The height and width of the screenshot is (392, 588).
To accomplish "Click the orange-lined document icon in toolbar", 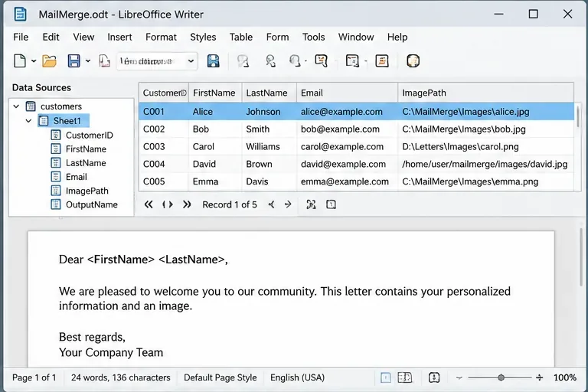I will [x=382, y=60].
